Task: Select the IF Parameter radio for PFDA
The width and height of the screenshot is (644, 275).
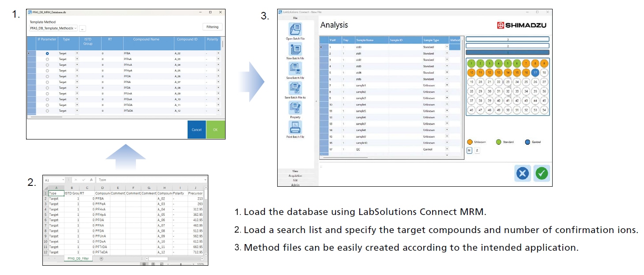Action: tap(47, 88)
